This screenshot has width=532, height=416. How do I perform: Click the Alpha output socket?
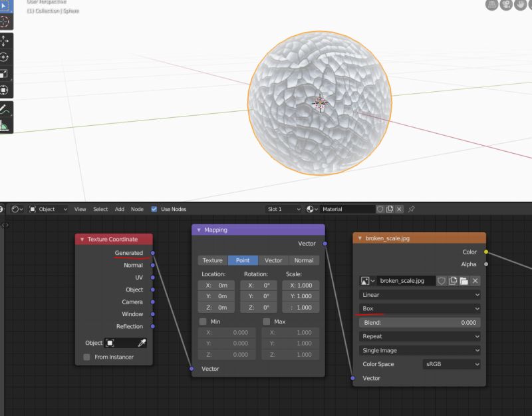486,264
